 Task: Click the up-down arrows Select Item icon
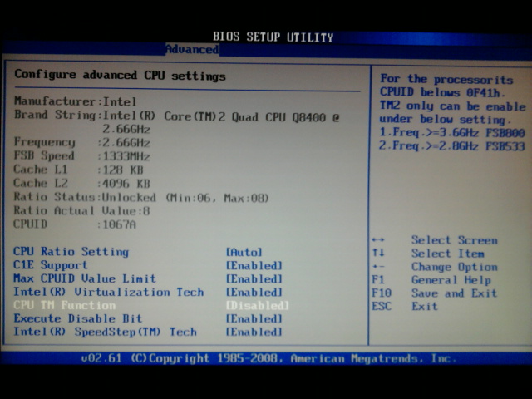(x=378, y=253)
